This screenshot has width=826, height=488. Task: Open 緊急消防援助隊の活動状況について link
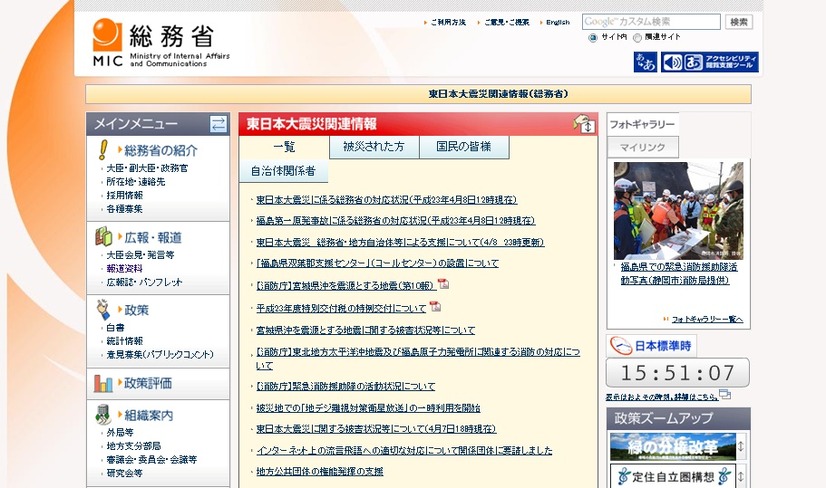(346, 386)
